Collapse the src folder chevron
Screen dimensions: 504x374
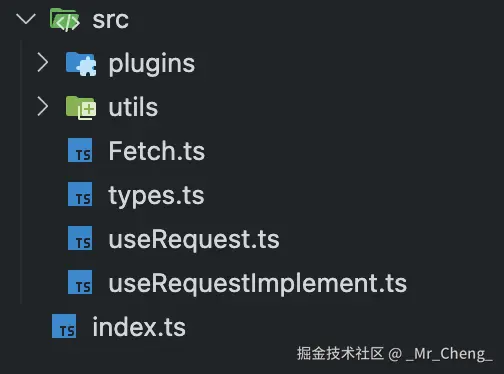click(26, 19)
